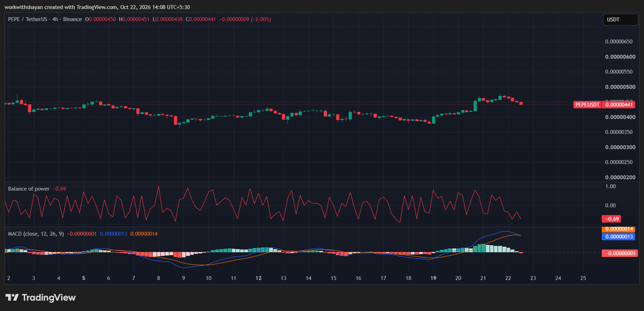Click the workwithshayan created with TradingView.com caption

(x=97, y=7)
